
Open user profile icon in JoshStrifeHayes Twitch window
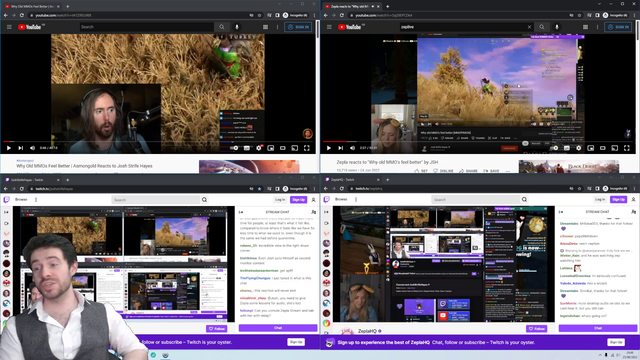313,200
